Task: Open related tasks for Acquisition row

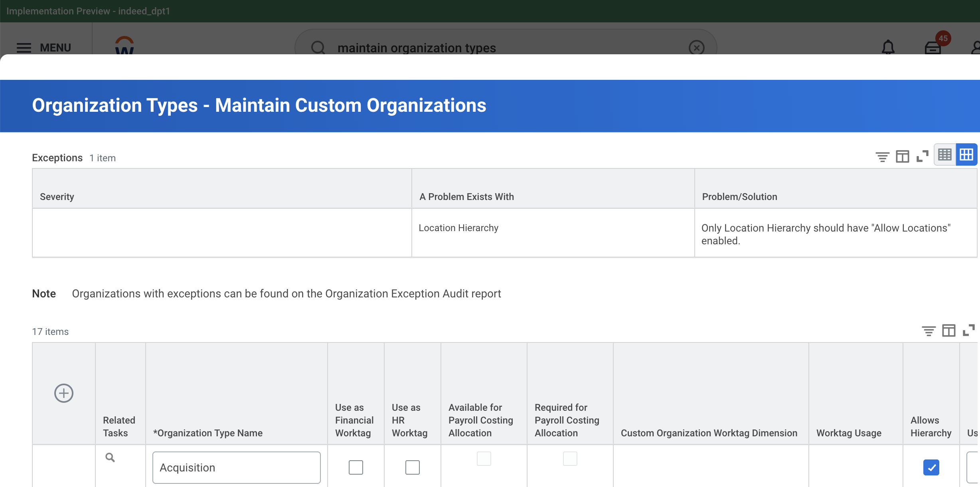Action: click(x=110, y=457)
